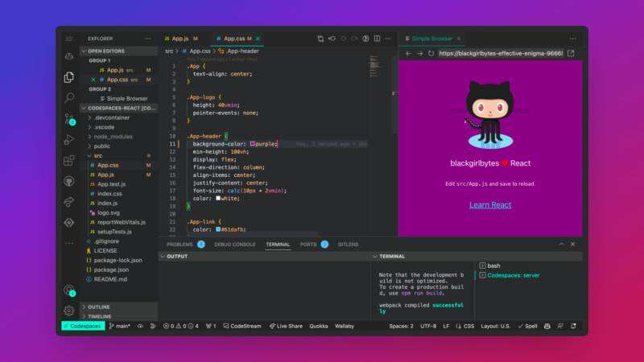Open the Run and Debug view

pos(69,140)
